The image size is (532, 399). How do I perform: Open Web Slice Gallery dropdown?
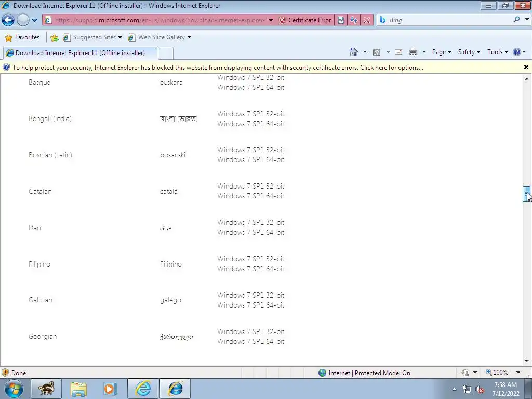(x=160, y=37)
